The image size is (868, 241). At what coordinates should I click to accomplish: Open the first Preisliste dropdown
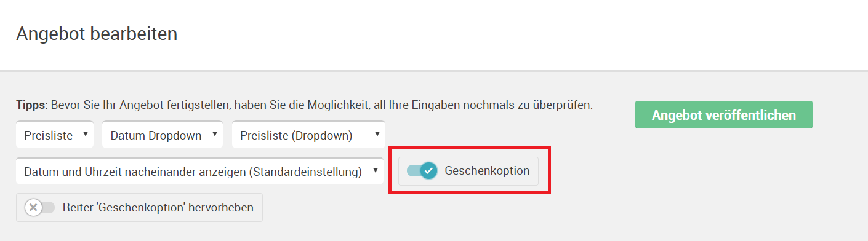point(55,135)
